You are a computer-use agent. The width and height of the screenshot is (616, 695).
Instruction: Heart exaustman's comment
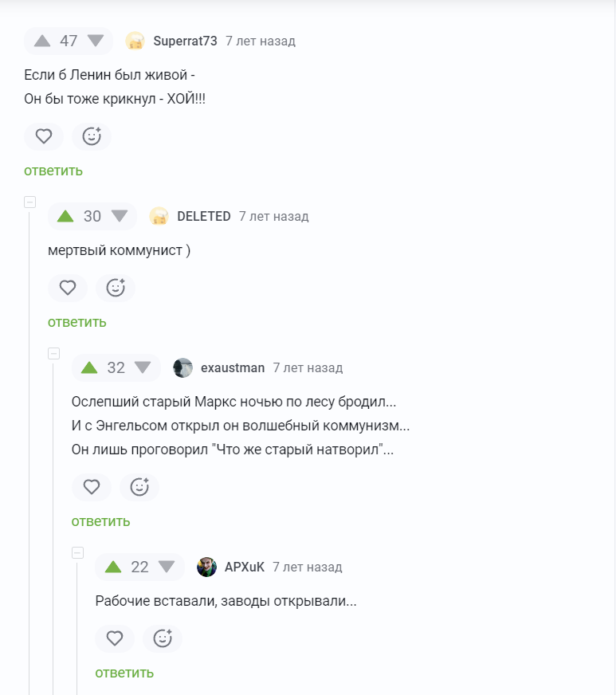click(92, 487)
